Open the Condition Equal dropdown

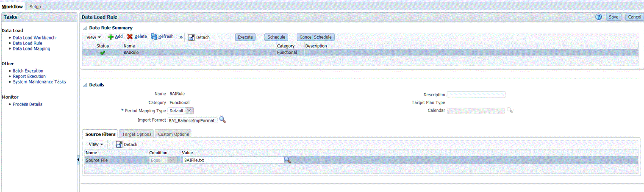[x=172, y=160]
